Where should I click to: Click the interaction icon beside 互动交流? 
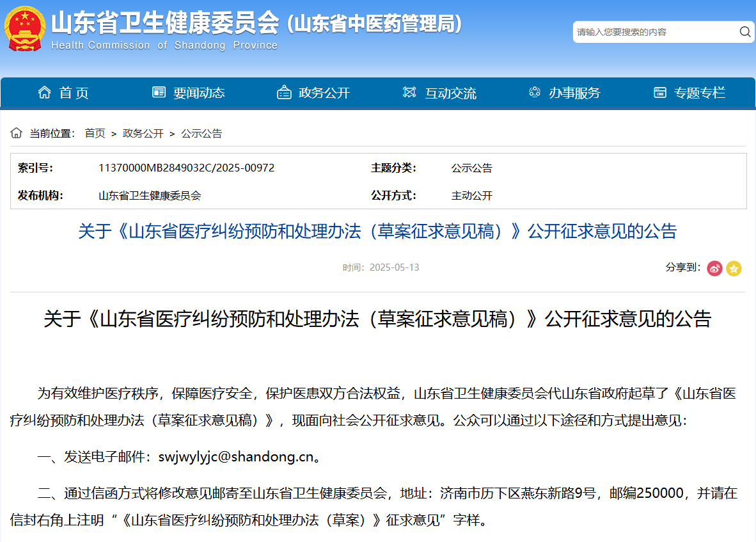(x=409, y=92)
